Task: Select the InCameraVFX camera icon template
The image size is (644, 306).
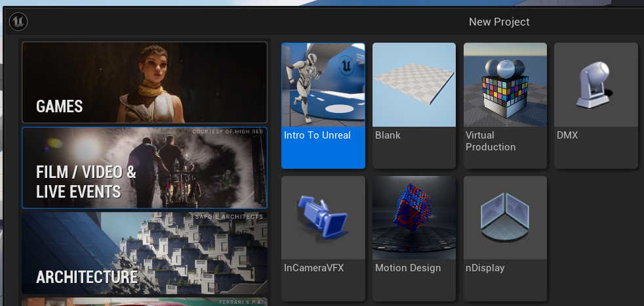Action: 323,238
